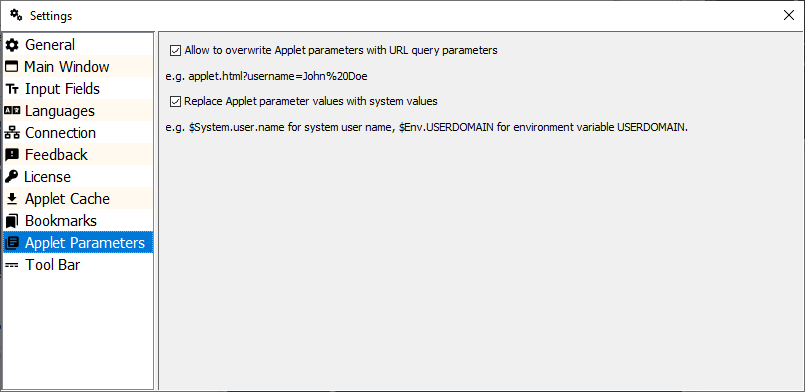Click the Input Fields text icon
Viewport: 805px width, 392px height.
(12, 89)
